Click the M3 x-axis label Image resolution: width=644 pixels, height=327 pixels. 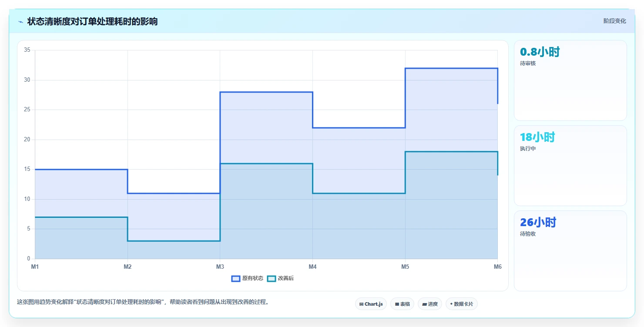220,267
